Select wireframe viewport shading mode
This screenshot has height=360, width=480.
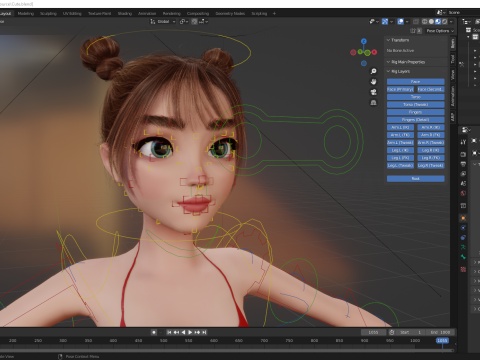424,21
